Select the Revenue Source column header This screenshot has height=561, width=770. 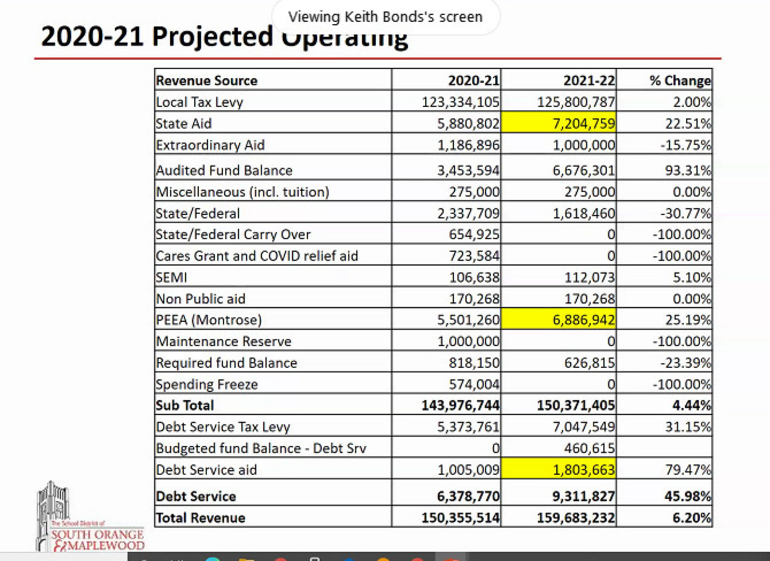[x=207, y=81]
